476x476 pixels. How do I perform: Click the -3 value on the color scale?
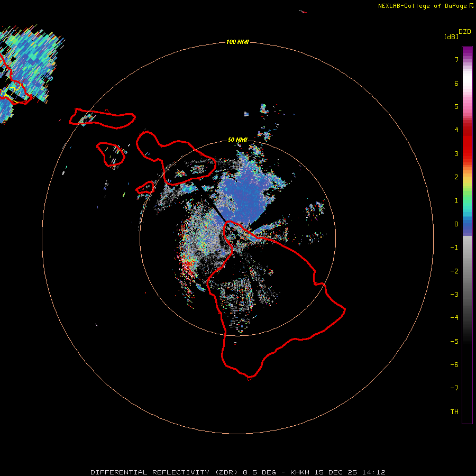pyautogui.click(x=454, y=295)
